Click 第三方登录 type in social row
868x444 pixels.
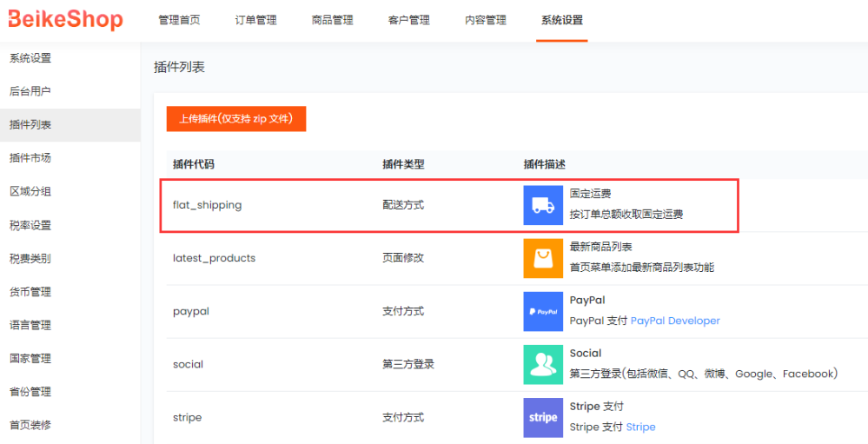408,364
